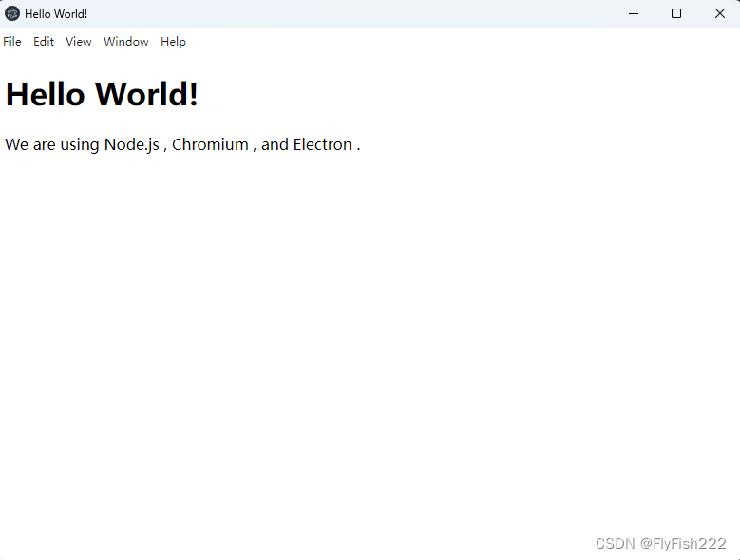Close the Hello World window
Screen dimensions: 740x560
pos(719,13)
